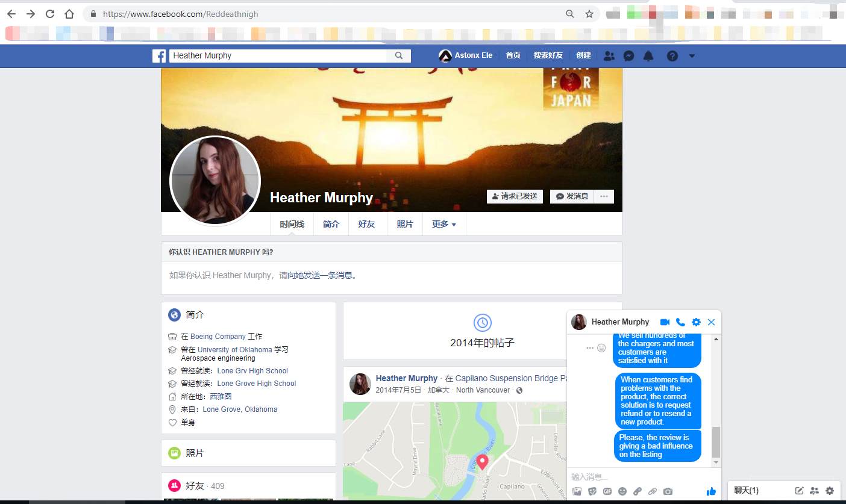Send a thumbs-up like in chat
846x504 pixels.
coord(711,491)
